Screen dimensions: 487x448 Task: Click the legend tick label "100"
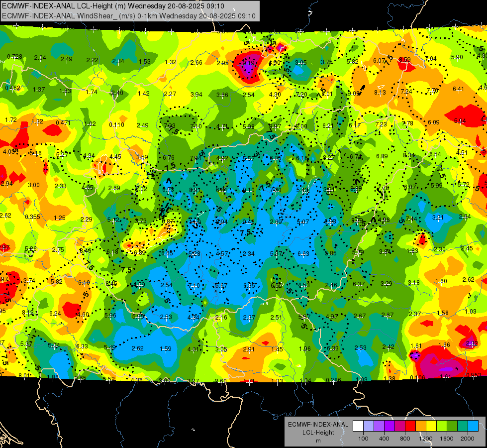click(x=363, y=439)
